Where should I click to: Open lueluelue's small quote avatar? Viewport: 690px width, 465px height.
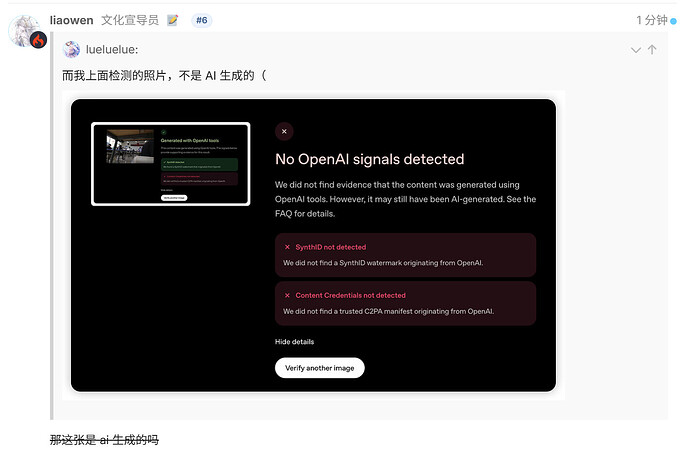click(71, 49)
